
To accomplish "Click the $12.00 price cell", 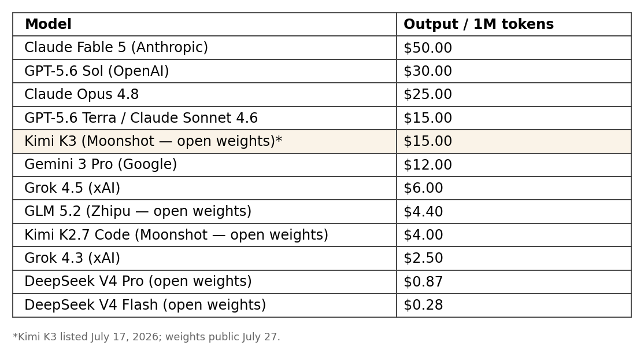I will [x=514, y=165].
